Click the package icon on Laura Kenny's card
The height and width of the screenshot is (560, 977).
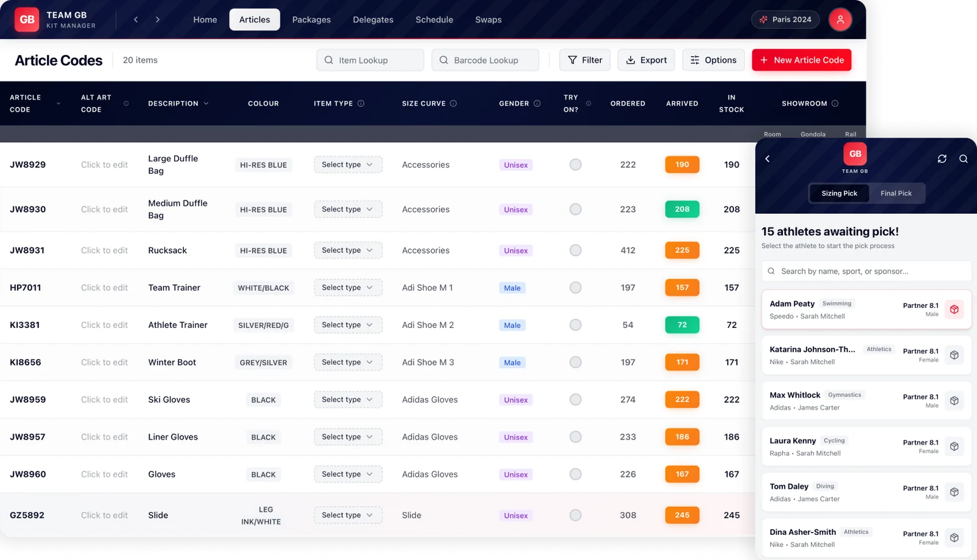954,446
